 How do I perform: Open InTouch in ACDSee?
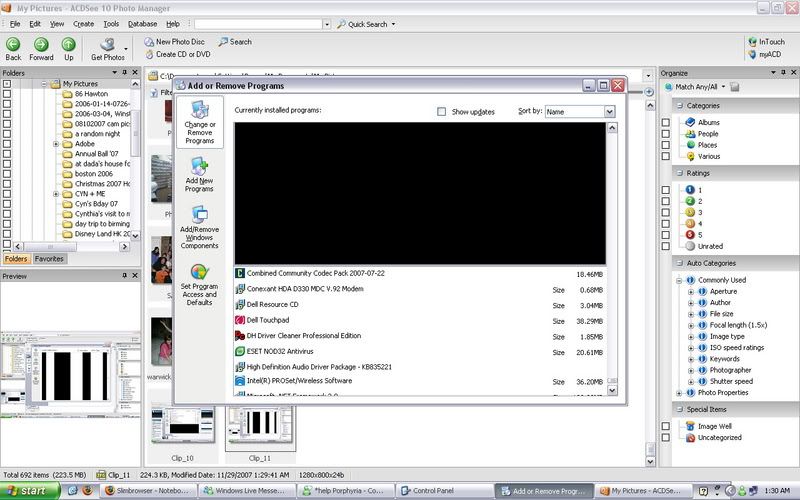click(x=766, y=42)
